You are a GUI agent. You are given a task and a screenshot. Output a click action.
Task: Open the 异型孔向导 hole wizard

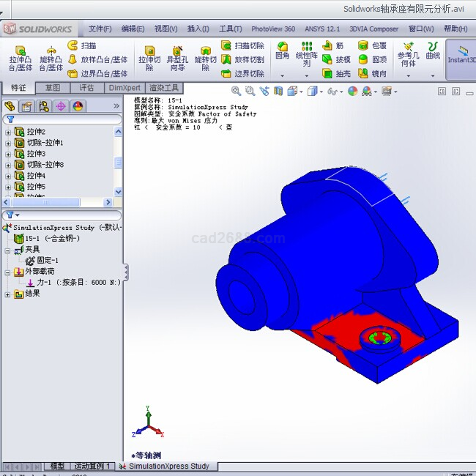click(177, 58)
